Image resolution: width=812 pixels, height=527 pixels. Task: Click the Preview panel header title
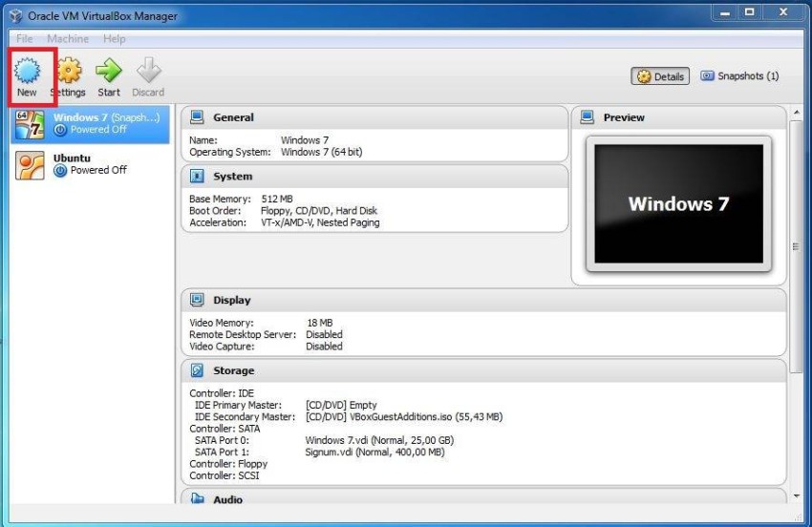[x=624, y=117]
